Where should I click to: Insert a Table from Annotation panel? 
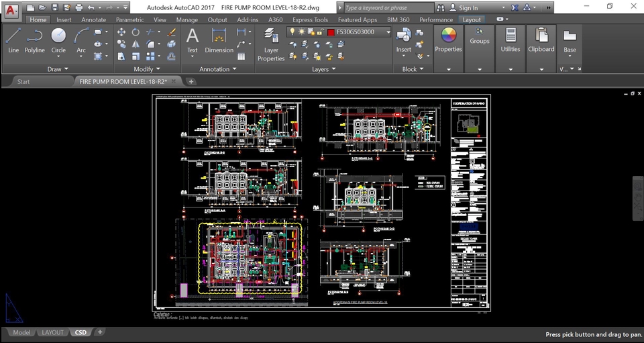(x=241, y=56)
